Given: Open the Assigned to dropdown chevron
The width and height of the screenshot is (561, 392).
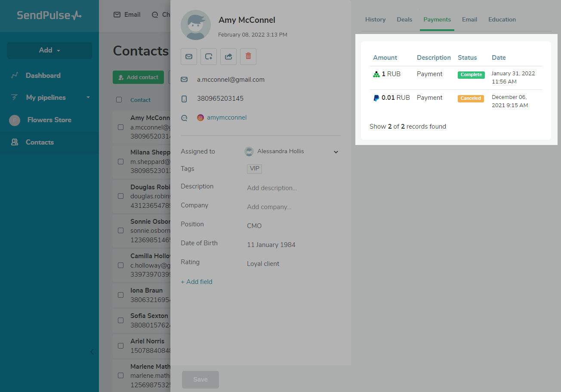Looking at the screenshot, I should (336, 152).
